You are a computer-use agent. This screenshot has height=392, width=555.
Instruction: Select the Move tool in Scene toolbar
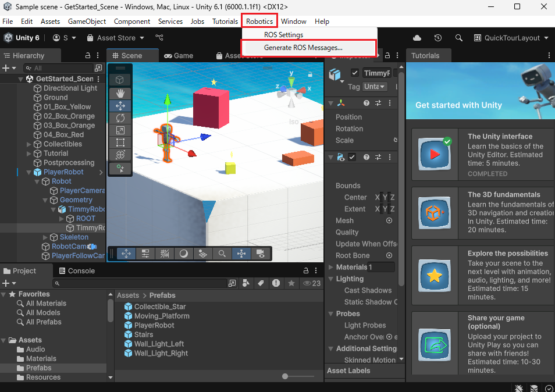(x=120, y=106)
